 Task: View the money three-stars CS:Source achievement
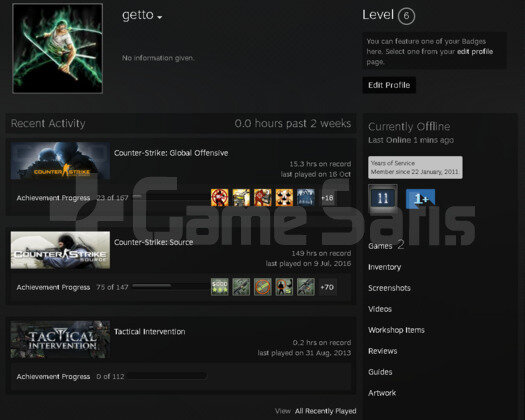[x=220, y=287]
